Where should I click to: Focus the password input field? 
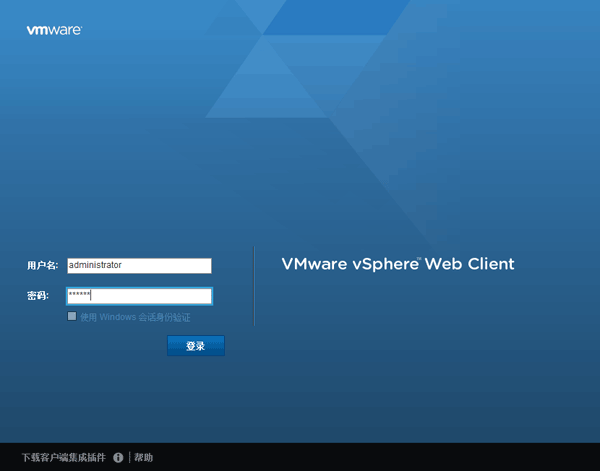coord(139,296)
